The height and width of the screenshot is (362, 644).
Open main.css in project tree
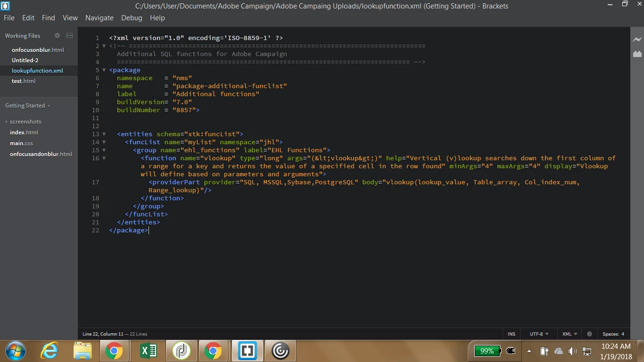[x=22, y=143]
